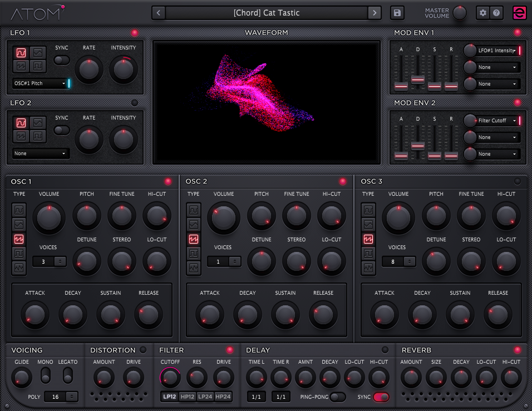Image resolution: width=532 pixels, height=411 pixels.
Task: Enable the LFO 1 Sync switch
Action: pos(62,60)
